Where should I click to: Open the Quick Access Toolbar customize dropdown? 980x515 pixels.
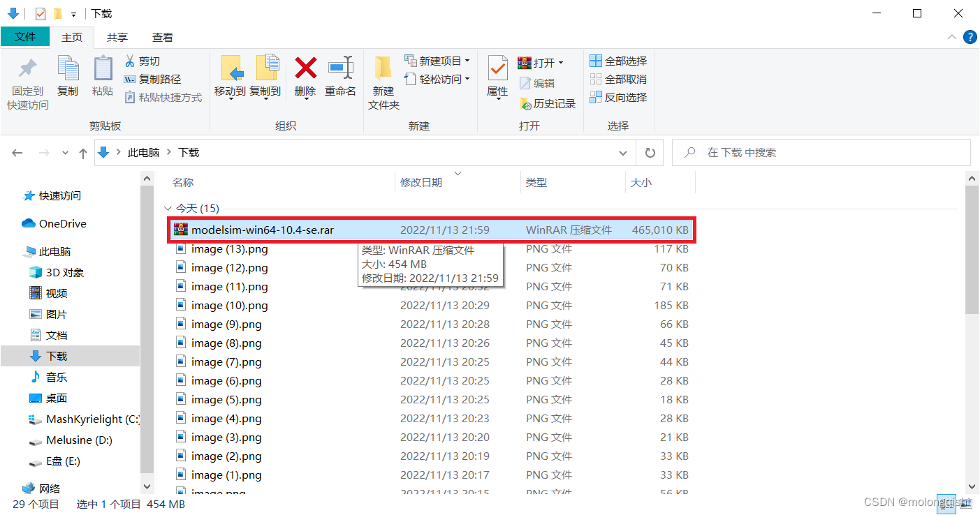click(x=73, y=14)
